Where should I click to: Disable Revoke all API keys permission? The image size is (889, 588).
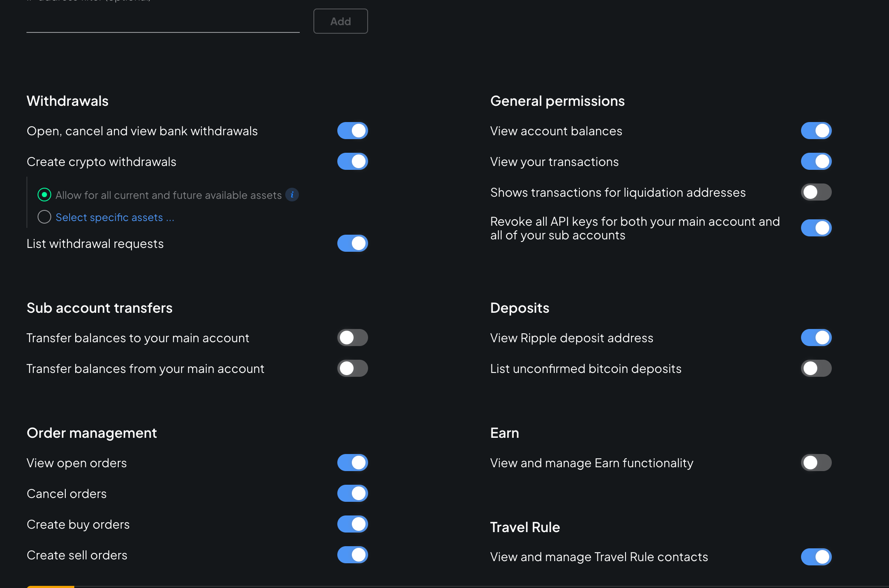(816, 227)
